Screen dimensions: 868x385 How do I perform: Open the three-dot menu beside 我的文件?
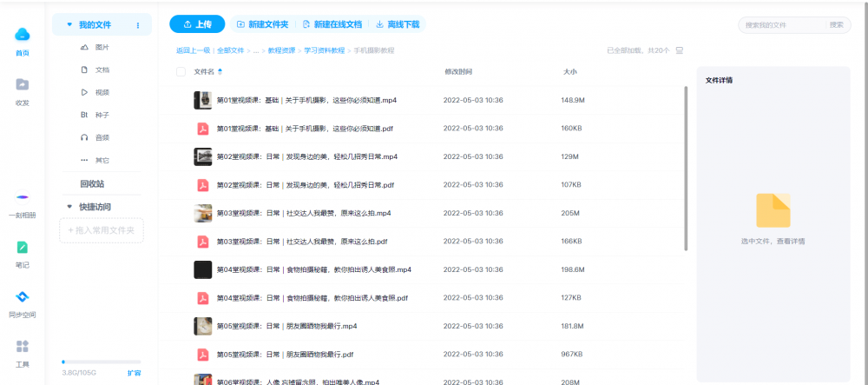point(138,25)
